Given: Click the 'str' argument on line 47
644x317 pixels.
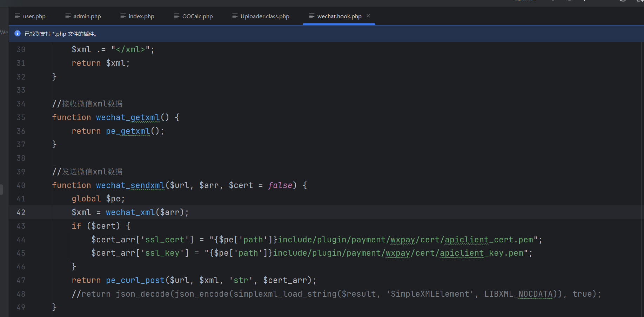Looking at the screenshot, I should [x=241, y=281].
